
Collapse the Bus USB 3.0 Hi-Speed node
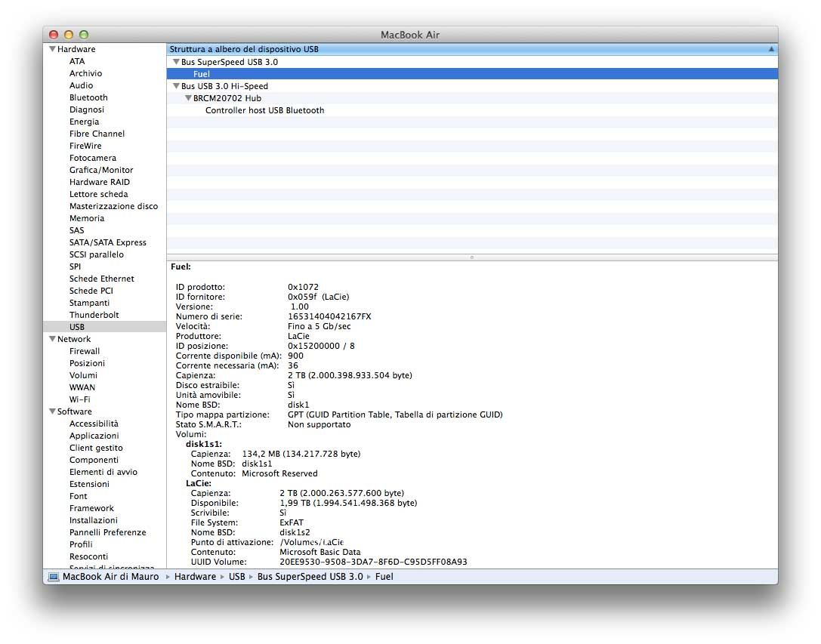tap(176, 86)
